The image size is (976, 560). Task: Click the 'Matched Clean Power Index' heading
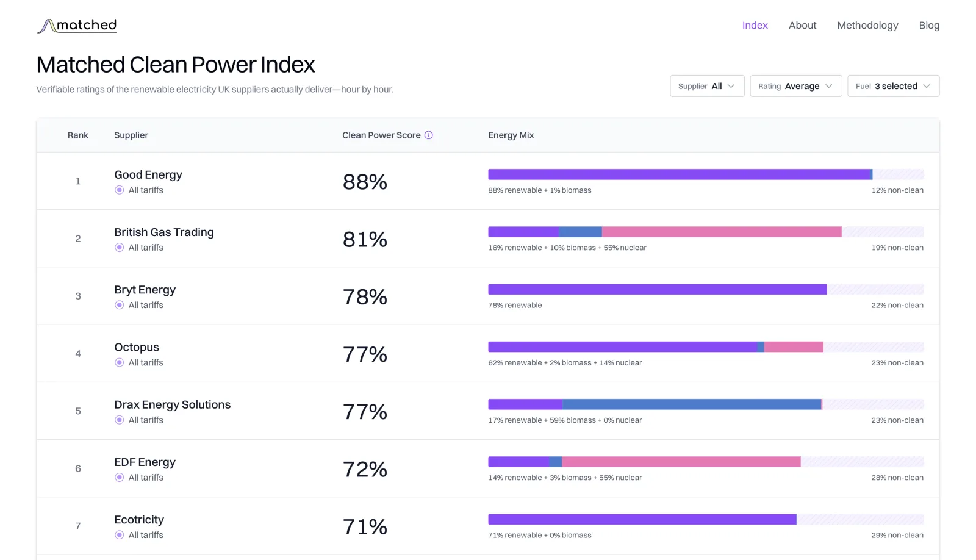pos(176,65)
